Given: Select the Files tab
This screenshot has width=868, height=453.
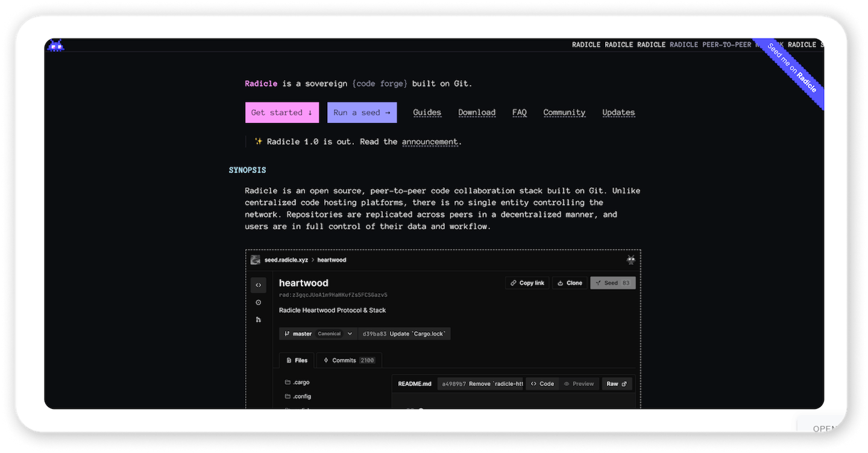Looking at the screenshot, I should point(297,360).
